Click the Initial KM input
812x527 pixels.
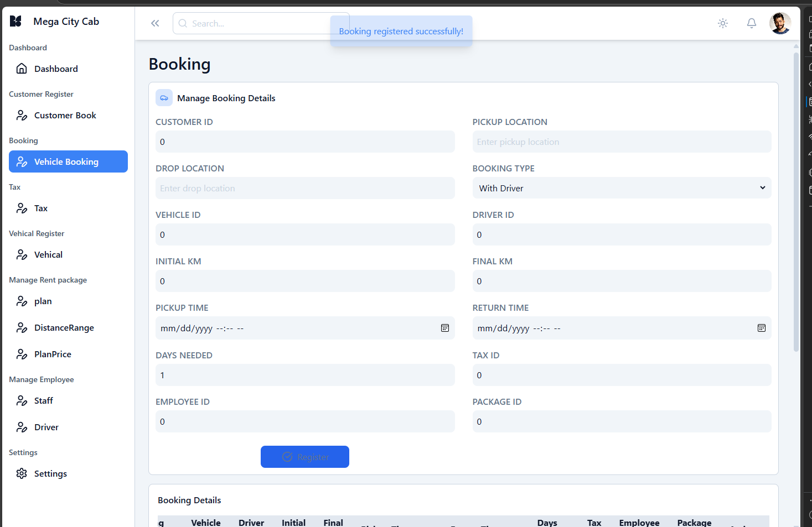(305, 281)
